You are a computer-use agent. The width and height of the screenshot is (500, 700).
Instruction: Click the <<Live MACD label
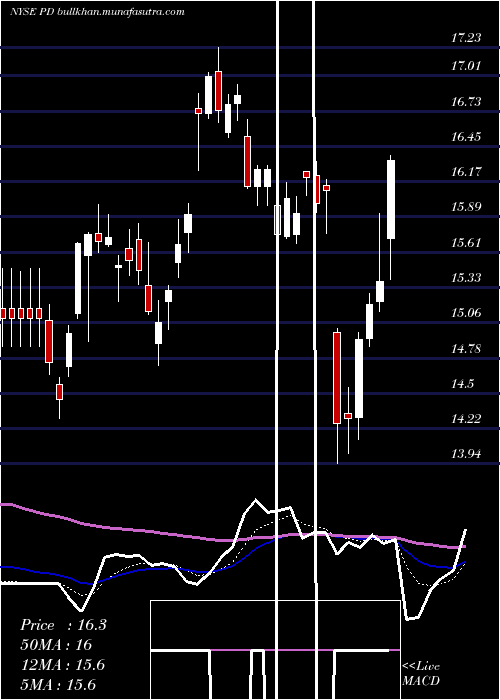421,673
